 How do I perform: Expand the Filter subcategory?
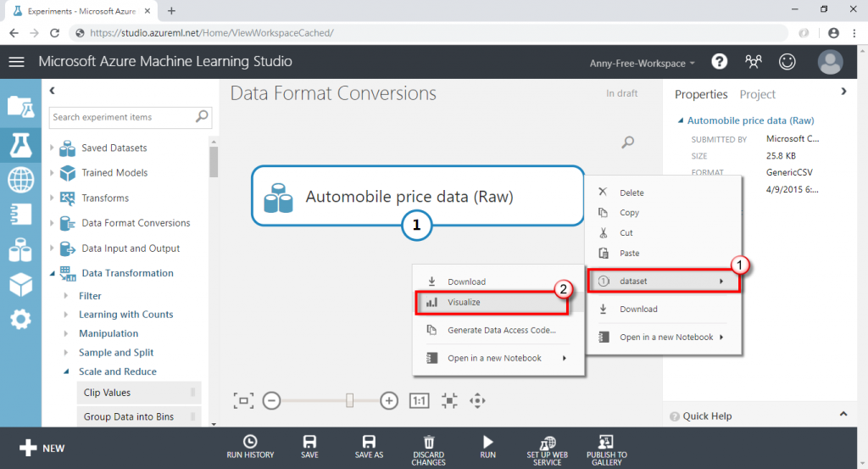66,296
